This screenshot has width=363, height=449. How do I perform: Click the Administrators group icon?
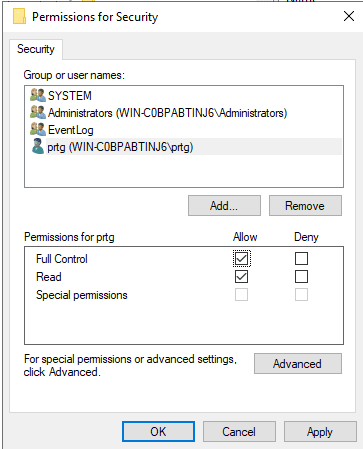point(38,112)
